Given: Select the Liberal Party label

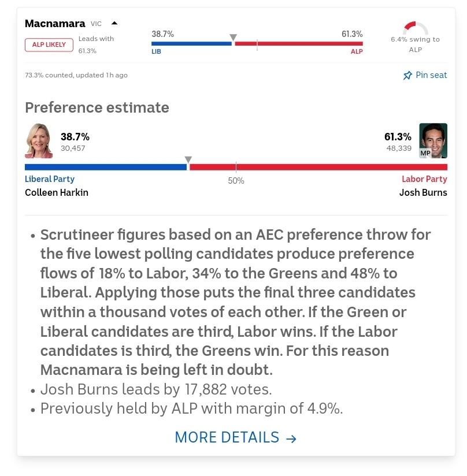Looking at the screenshot, I should pos(50,179).
